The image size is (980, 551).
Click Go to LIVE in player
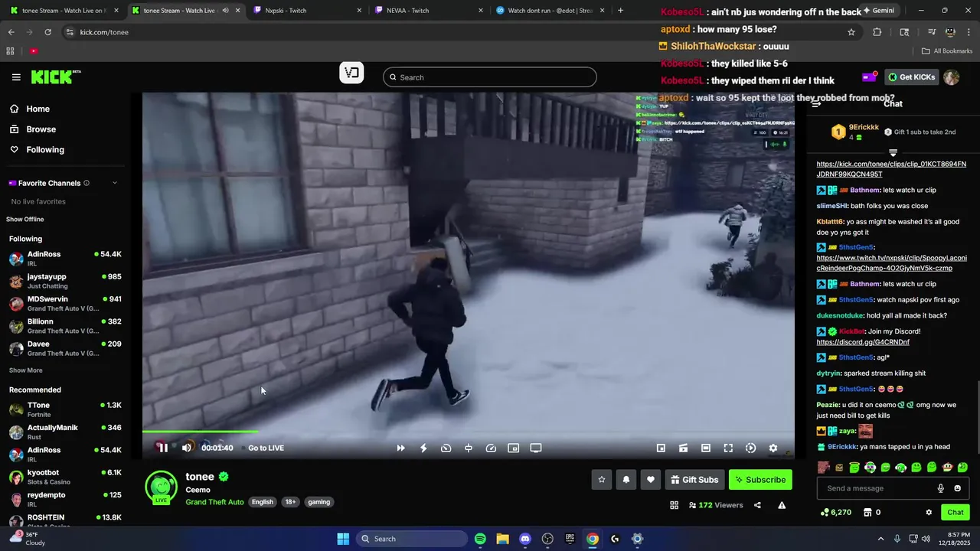pos(266,448)
